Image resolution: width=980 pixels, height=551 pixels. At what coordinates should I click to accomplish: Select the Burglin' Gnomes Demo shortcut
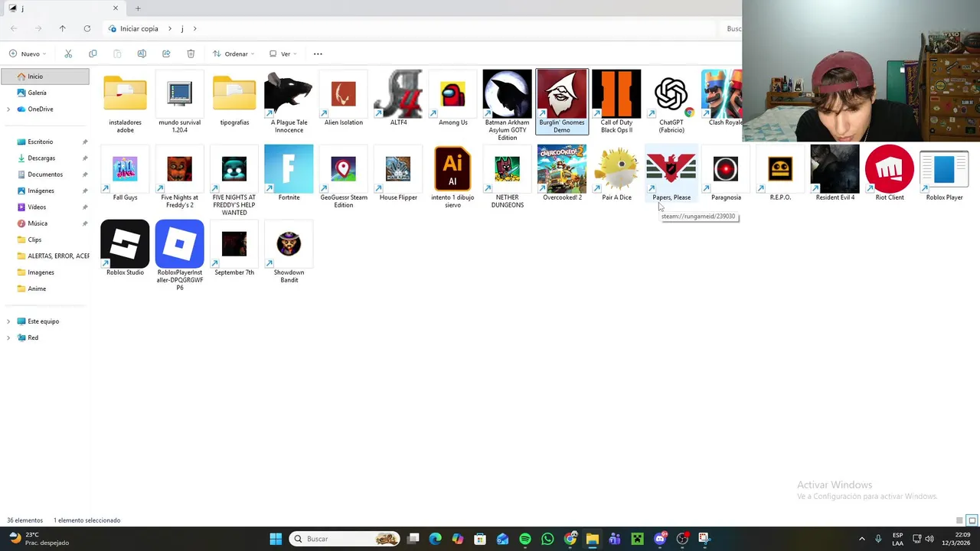tap(562, 102)
